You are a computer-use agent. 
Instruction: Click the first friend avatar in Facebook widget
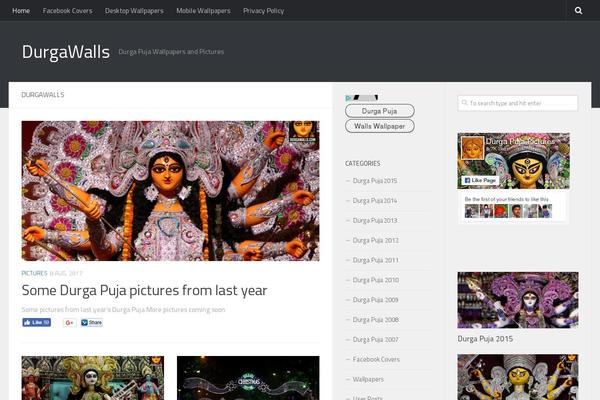pos(471,211)
